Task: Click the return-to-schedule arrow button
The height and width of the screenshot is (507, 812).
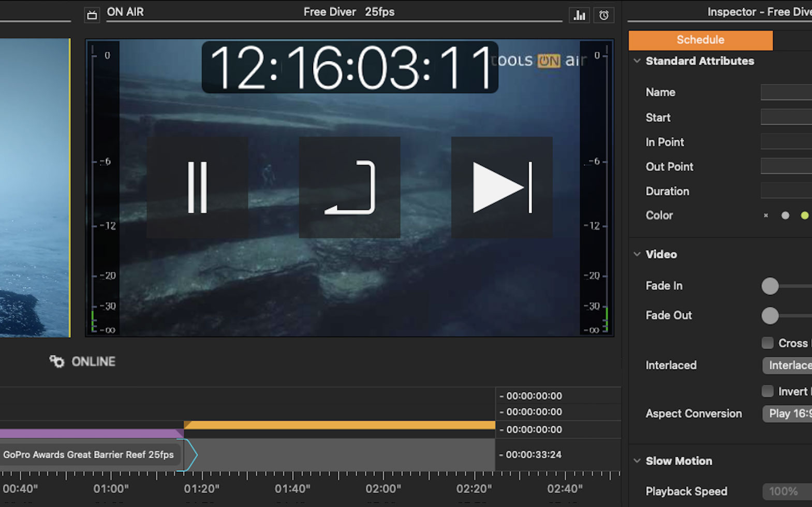Action: pos(349,187)
